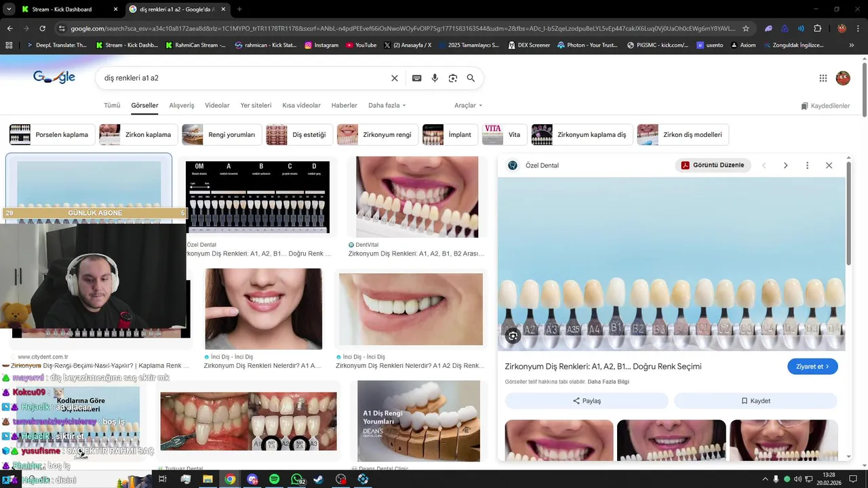This screenshot has height=488, width=868.
Task: Open File Explorer from the taskbar
Action: [208, 479]
